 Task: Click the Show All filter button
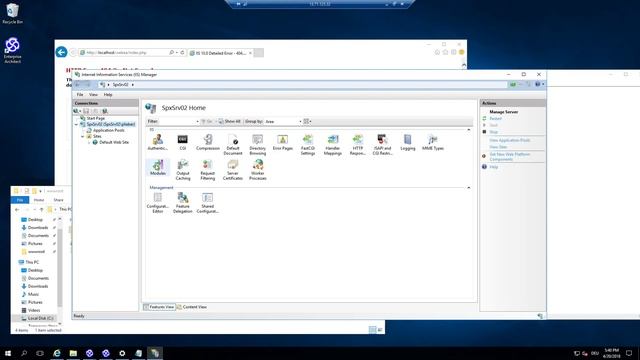[x=229, y=121]
